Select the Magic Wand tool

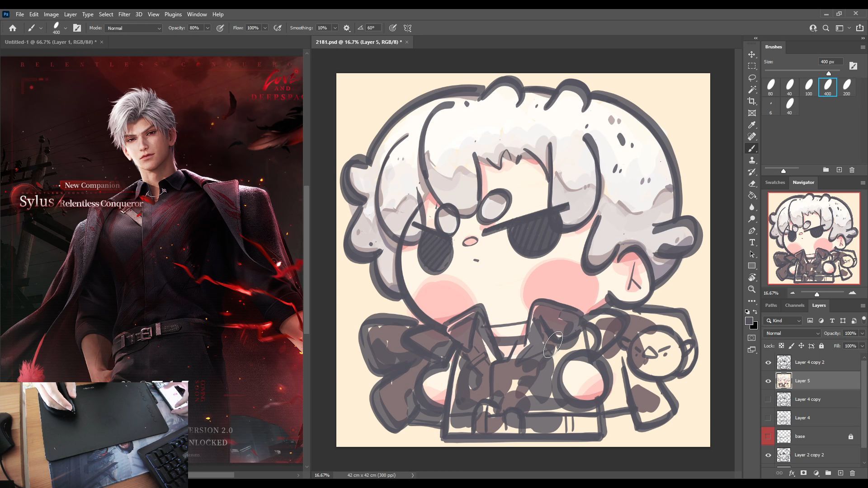(752, 89)
